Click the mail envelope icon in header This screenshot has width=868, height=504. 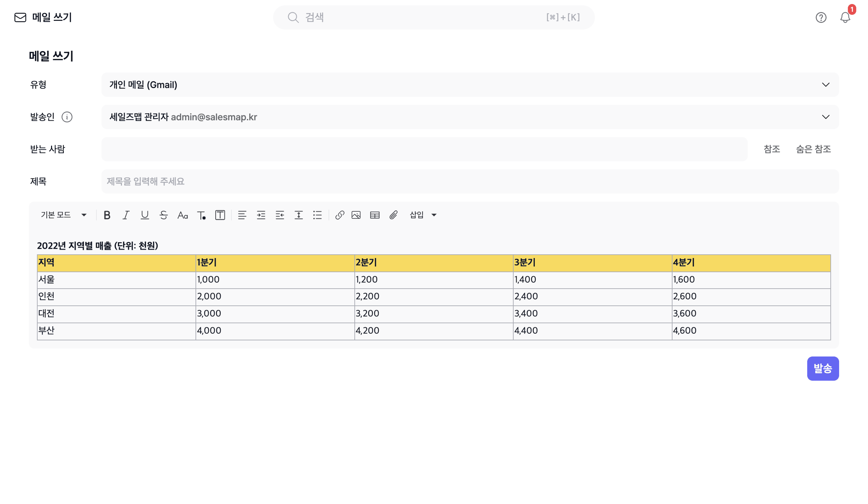20,17
